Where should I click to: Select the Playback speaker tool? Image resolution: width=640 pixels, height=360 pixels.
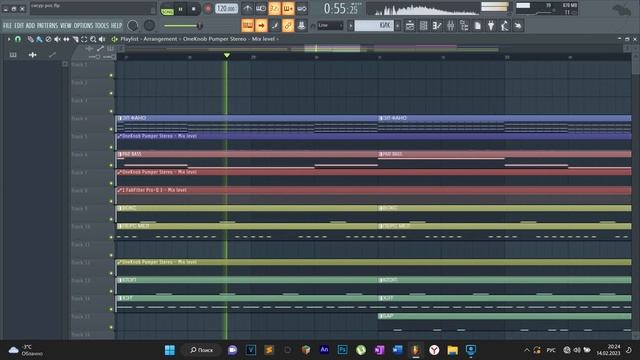[102, 39]
